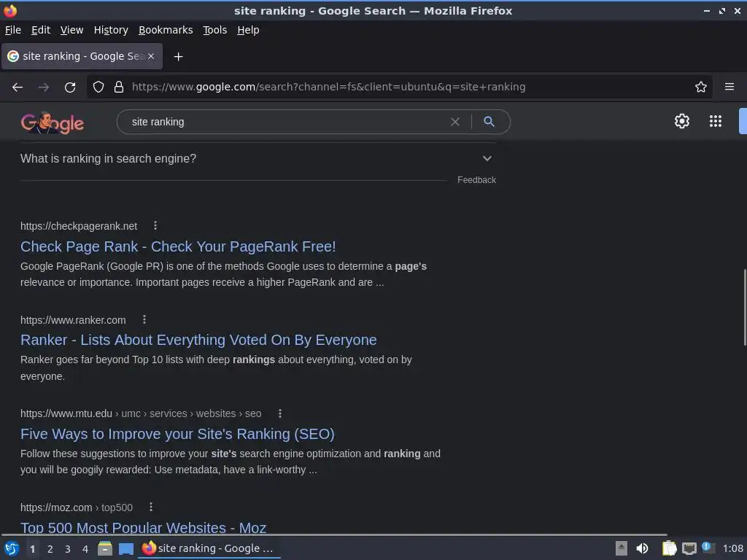747x560 pixels.
Task: Open the Bookmarks menu
Action: [166, 30]
